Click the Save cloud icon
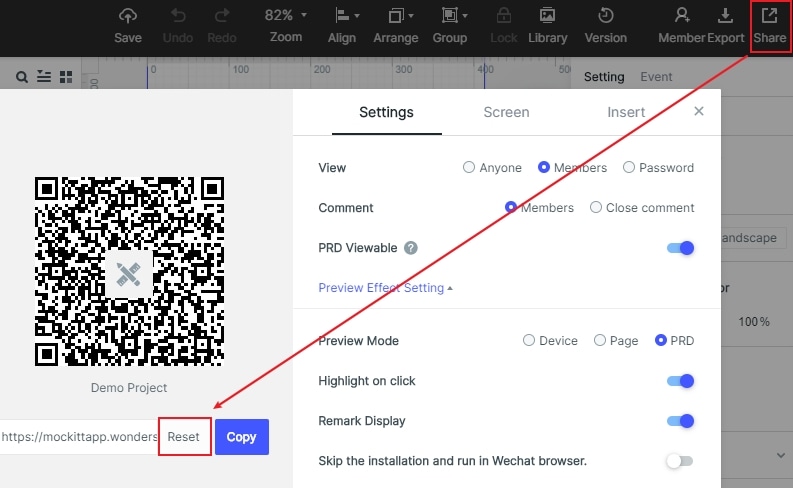Screen dimensions: 793x488 (x=127, y=16)
